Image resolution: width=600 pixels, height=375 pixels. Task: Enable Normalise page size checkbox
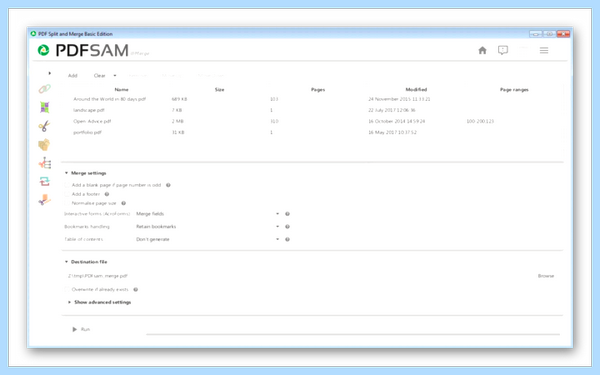(x=67, y=203)
